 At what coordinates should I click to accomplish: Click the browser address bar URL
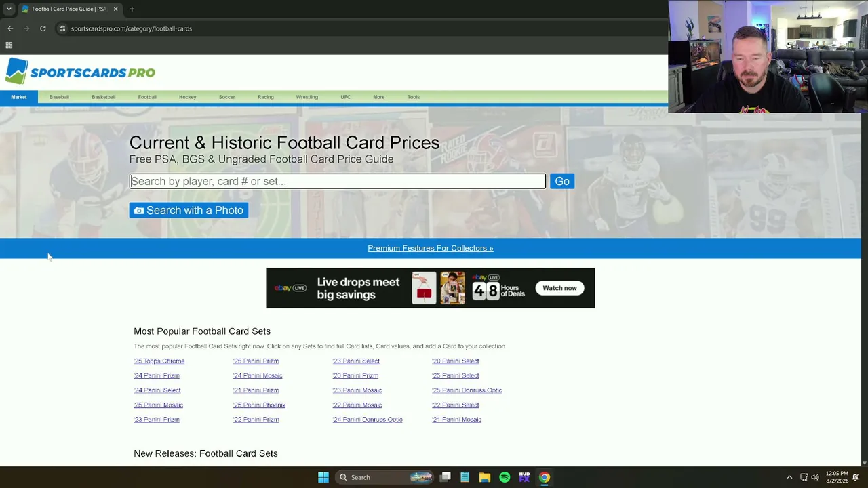[x=132, y=28]
